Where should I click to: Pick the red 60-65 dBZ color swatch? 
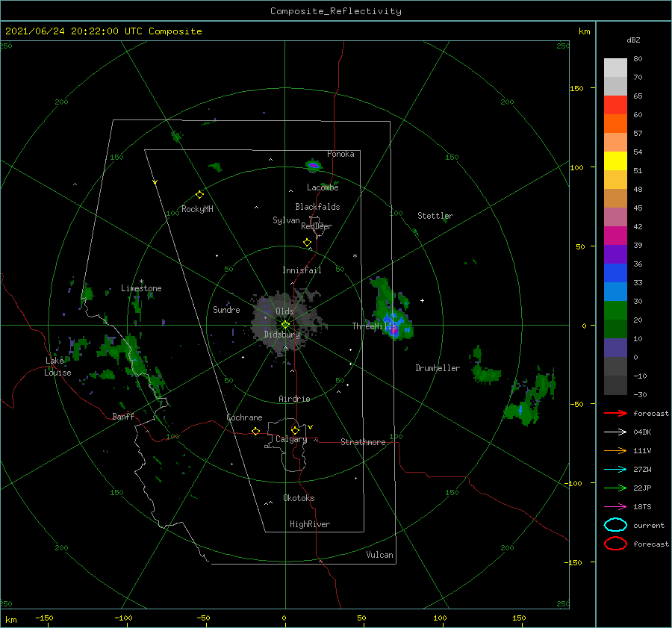pos(615,105)
